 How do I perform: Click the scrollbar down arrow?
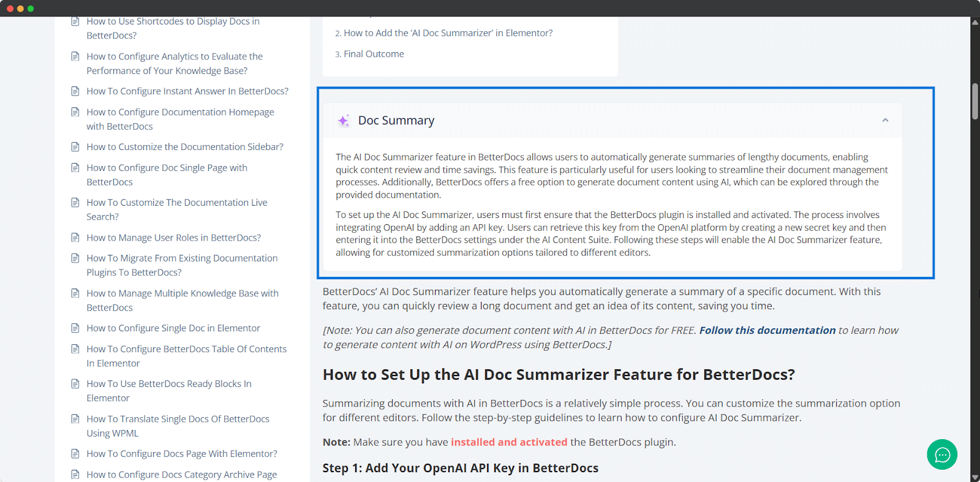(x=974, y=477)
